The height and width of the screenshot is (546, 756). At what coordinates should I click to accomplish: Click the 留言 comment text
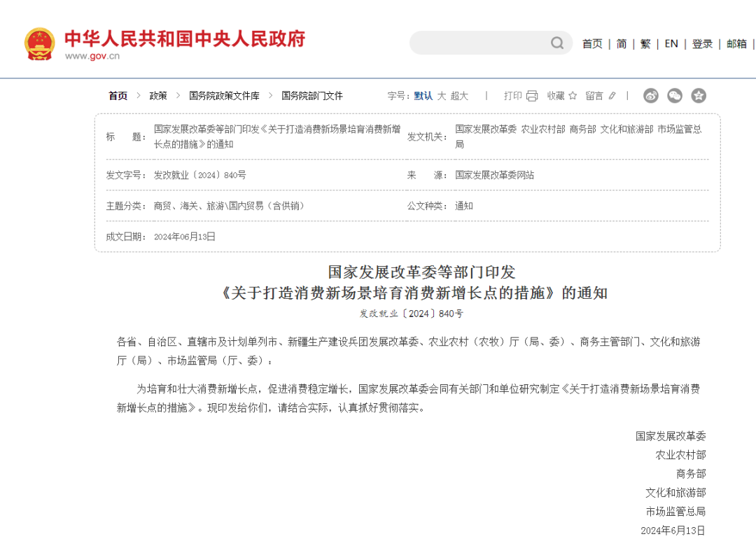(594, 95)
